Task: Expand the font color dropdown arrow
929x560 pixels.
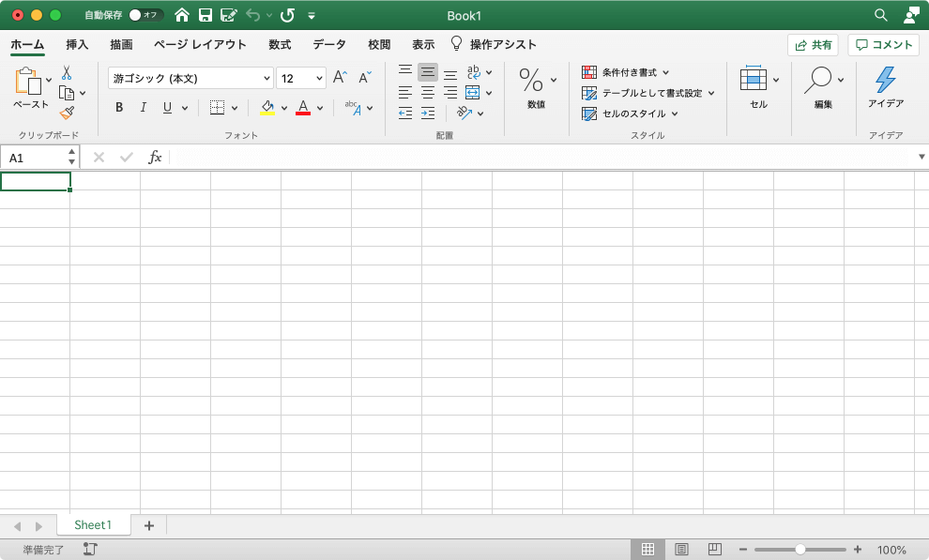Action: click(x=320, y=108)
